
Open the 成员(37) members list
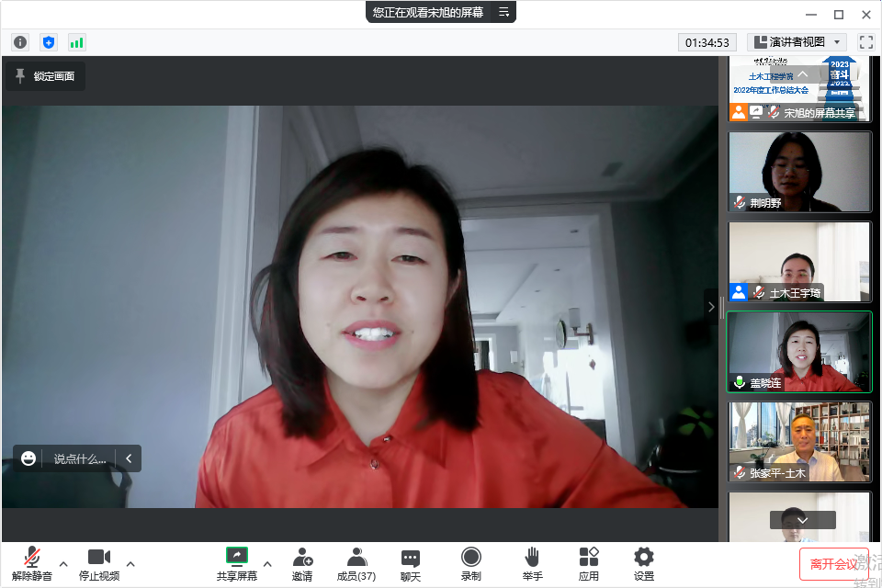pyautogui.click(x=356, y=563)
